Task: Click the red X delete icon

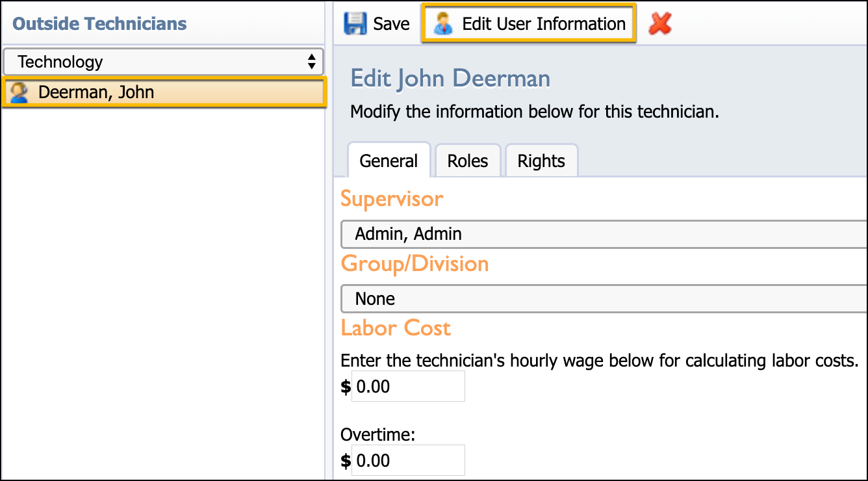Action: click(x=660, y=24)
